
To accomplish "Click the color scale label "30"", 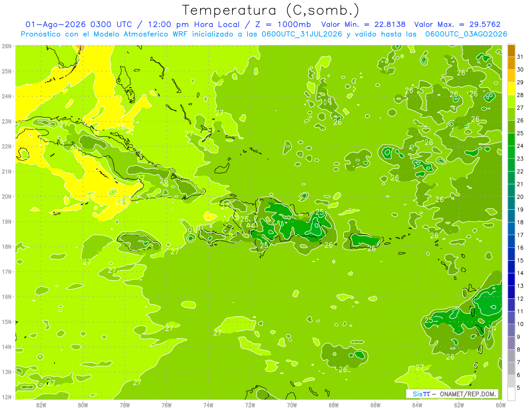I will pos(520,70).
